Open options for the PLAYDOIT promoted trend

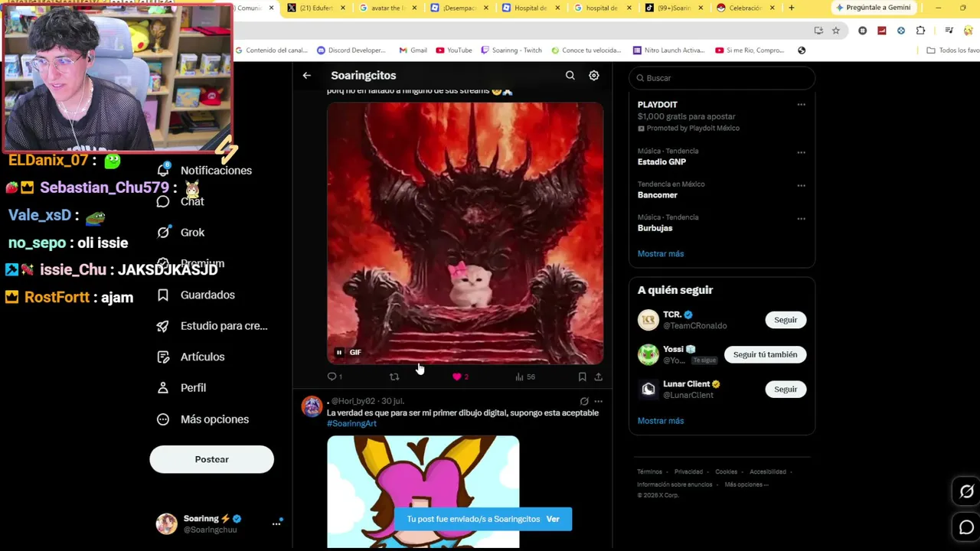click(x=801, y=105)
